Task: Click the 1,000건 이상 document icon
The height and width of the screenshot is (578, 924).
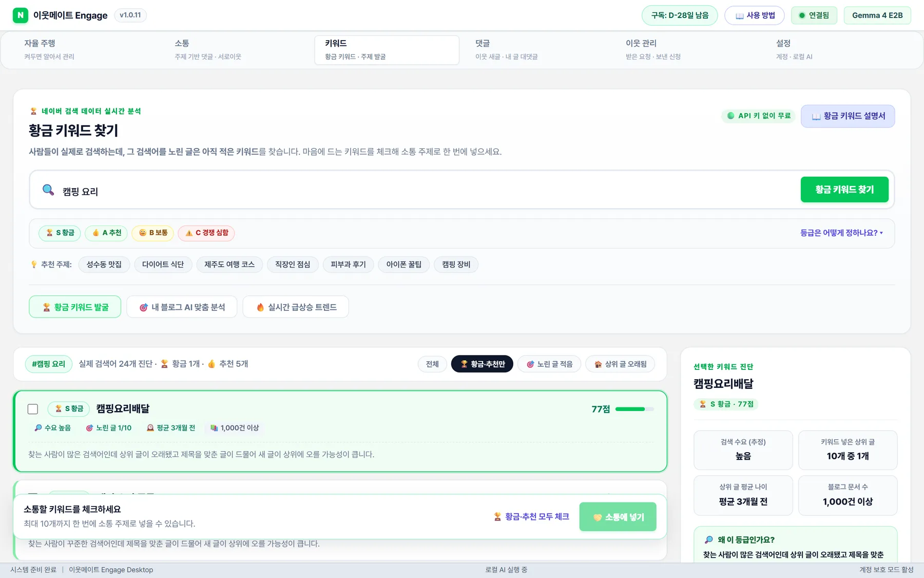Action: pos(214,428)
